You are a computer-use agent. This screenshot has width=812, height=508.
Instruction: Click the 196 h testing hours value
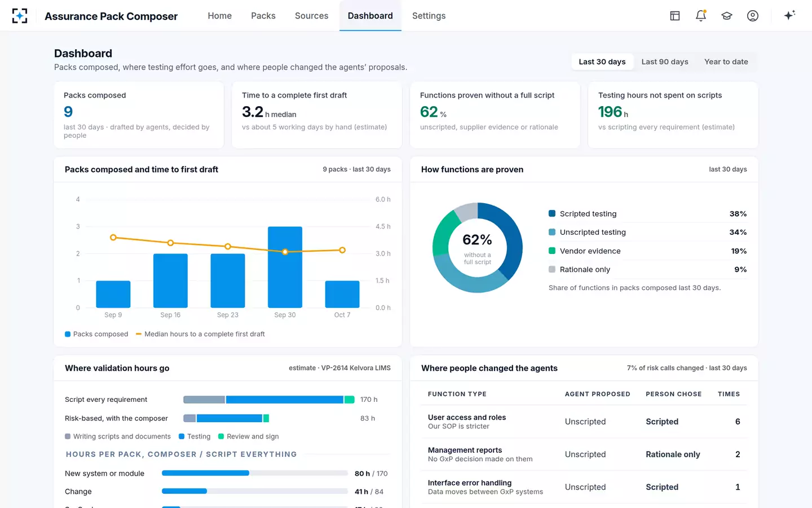pos(613,112)
